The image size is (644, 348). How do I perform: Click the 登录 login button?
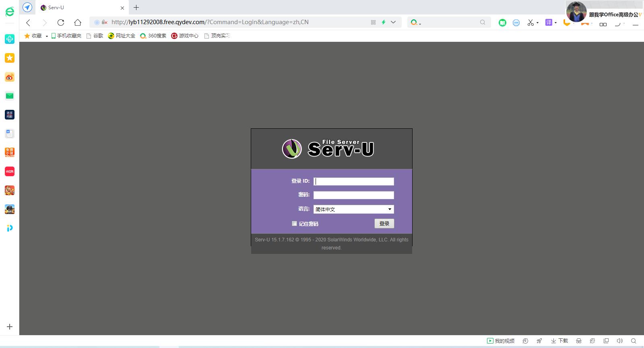[384, 224]
